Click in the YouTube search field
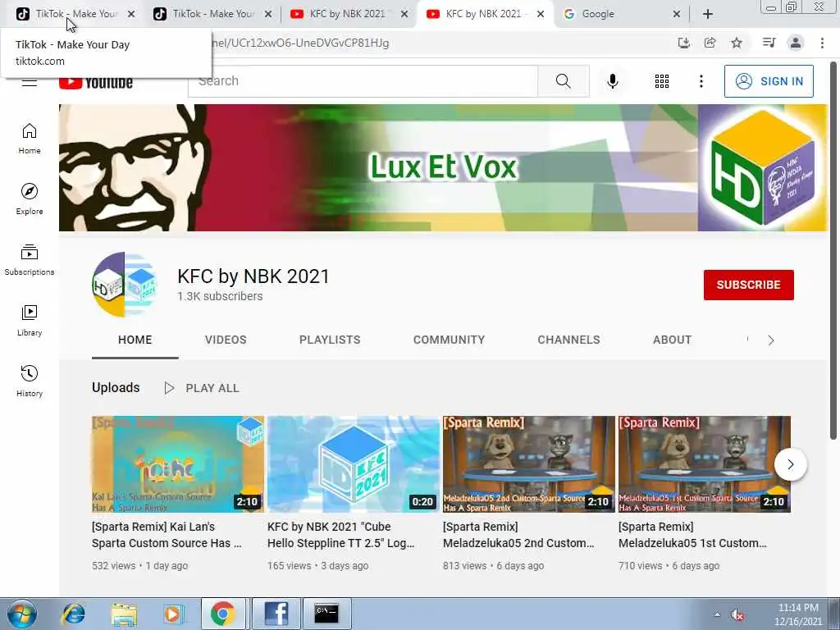The width and height of the screenshot is (840, 630). [x=363, y=81]
